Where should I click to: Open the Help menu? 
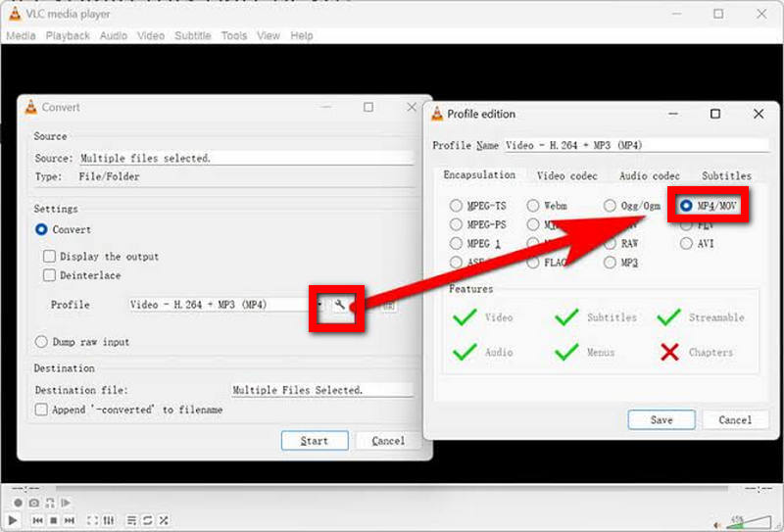pos(302,36)
